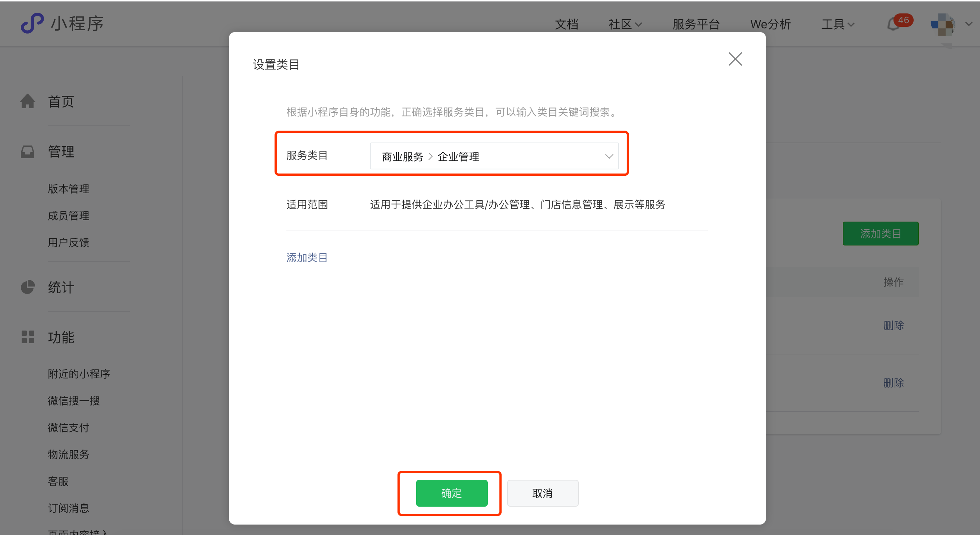The image size is (980, 535).
Task: Open 微信支付 in the sidebar
Action: tap(69, 427)
